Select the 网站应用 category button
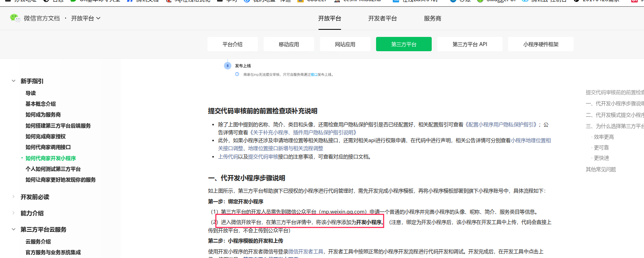 click(345, 44)
